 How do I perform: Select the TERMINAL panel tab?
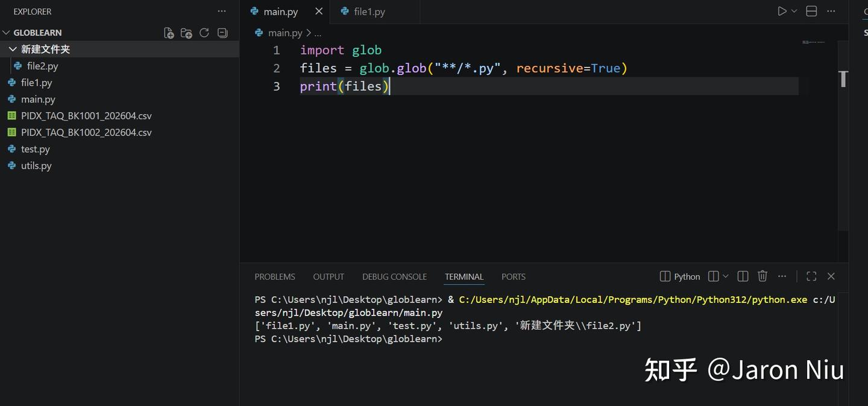(x=464, y=277)
